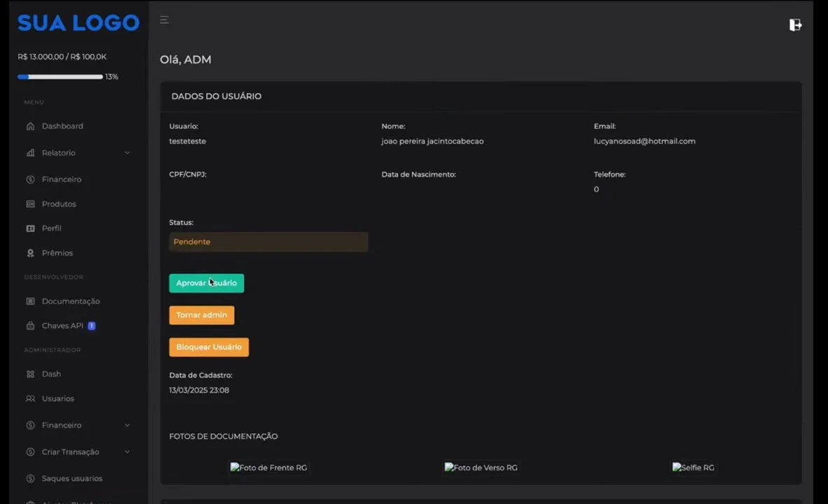
Task: Click the hamburger menu icon
Action: (x=164, y=20)
